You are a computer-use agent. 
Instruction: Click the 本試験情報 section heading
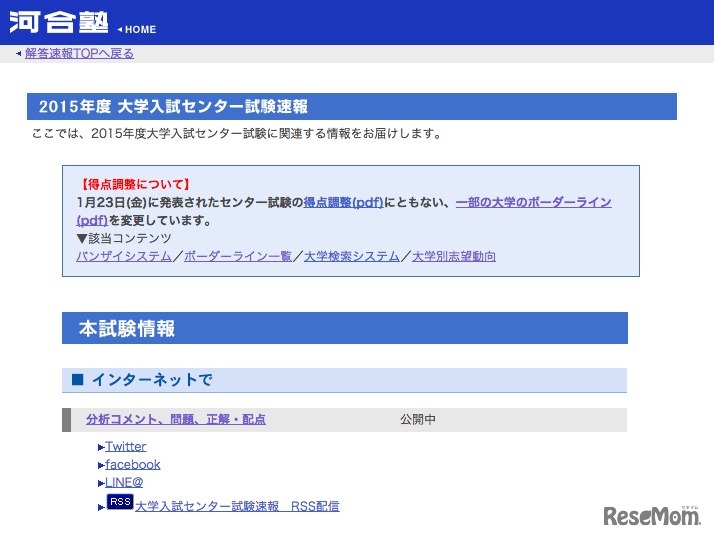[x=345, y=328]
